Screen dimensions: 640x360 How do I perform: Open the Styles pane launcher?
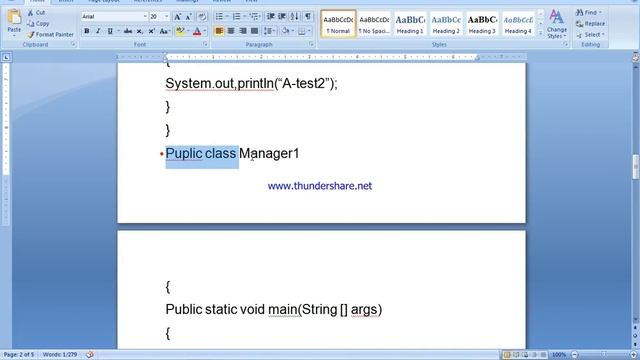pos(566,44)
